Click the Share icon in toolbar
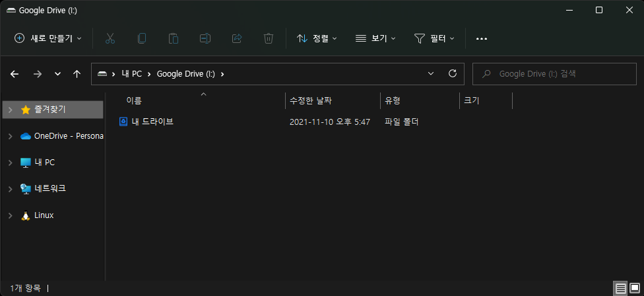 237,38
